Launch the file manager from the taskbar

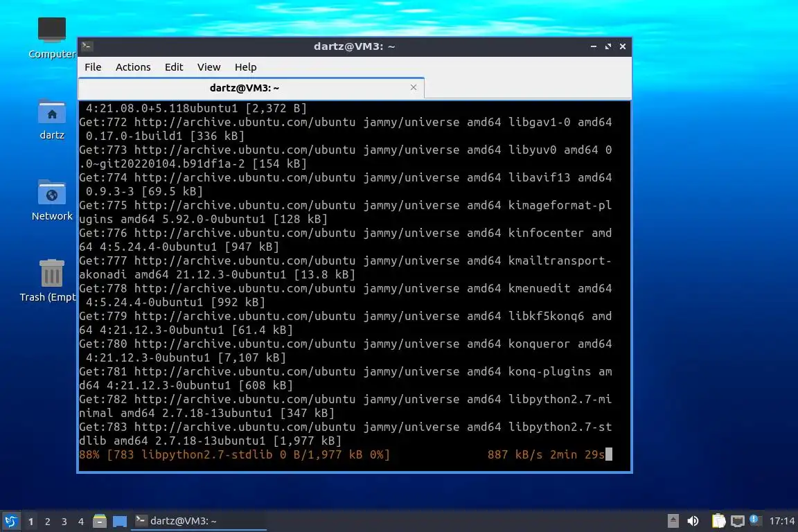tap(100, 521)
